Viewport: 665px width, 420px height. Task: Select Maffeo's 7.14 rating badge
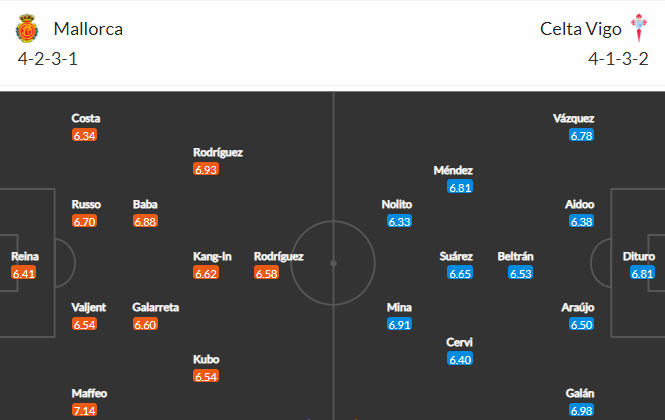pos(84,410)
